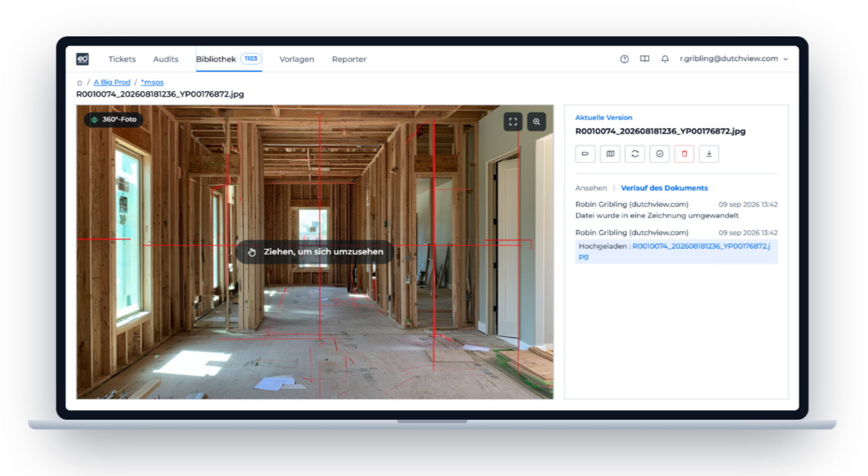Expand the r.gribling@dutchview.com account menu

tap(734, 59)
